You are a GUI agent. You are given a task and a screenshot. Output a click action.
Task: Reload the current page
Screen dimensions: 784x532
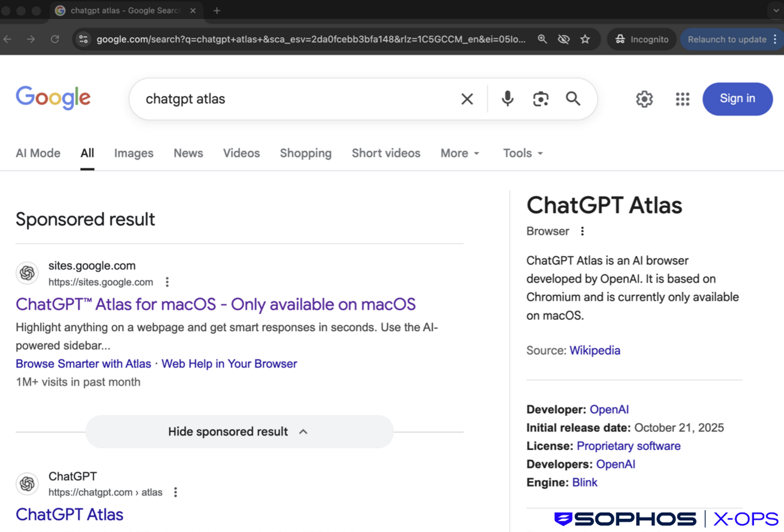point(55,39)
